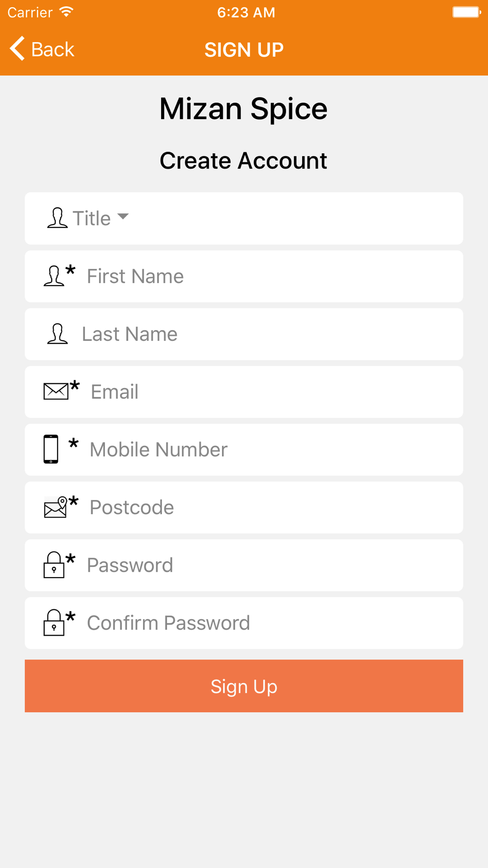Activate the Postcode input field
The height and width of the screenshot is (868, 488).
click(244, 508)
